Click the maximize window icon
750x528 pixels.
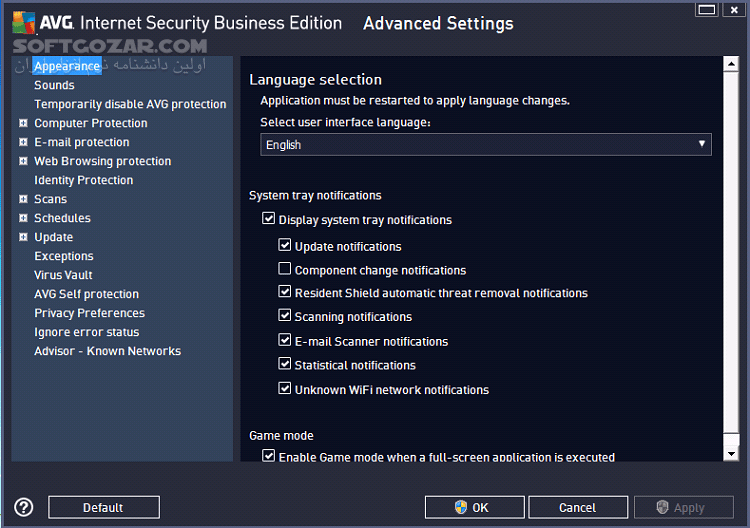[x=706, y=10]
